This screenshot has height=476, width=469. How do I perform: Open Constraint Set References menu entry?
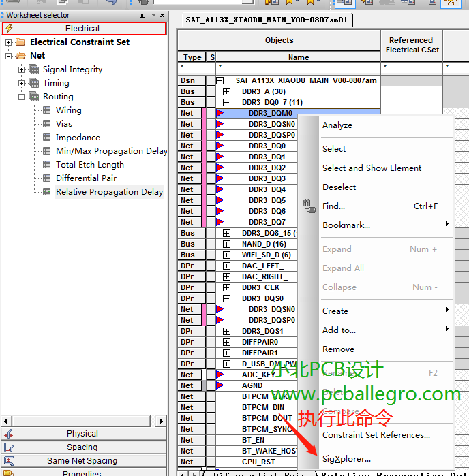(376, 435)
